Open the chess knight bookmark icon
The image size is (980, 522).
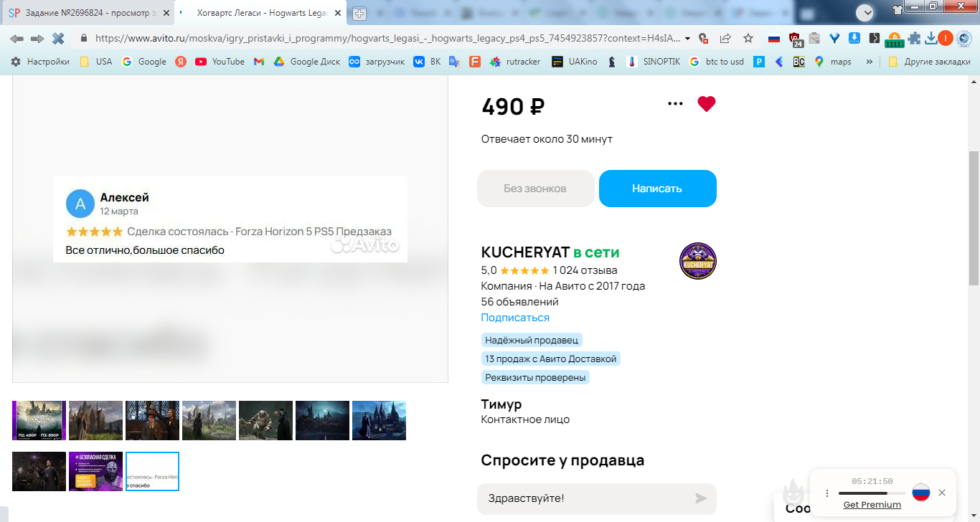pyautogui.click(x=612, y=62)
